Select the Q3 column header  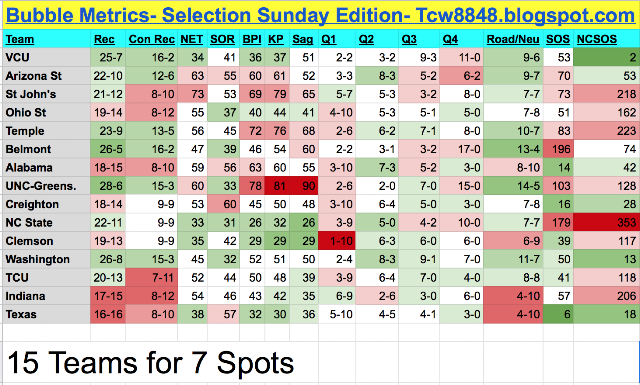point(409,39)
